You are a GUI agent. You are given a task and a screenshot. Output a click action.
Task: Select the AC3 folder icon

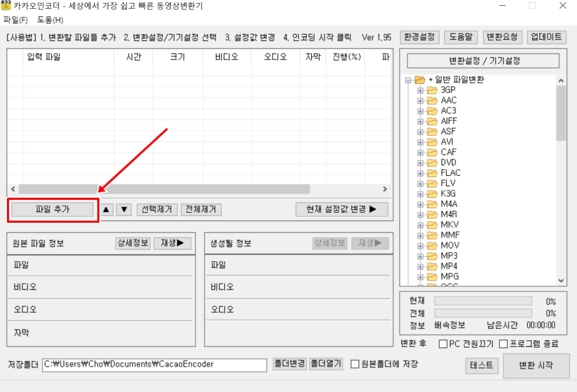coord(432,111)
